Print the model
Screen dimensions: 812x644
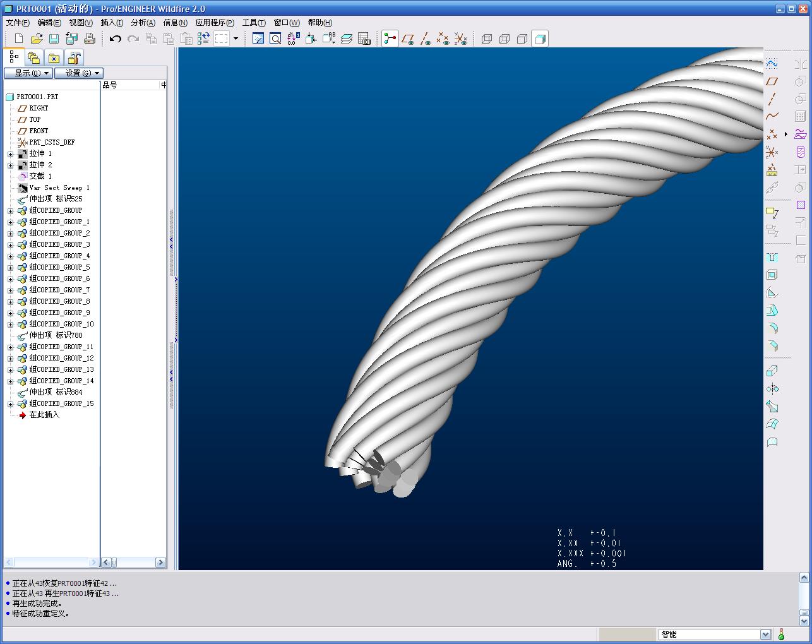[x=89, y=39]
